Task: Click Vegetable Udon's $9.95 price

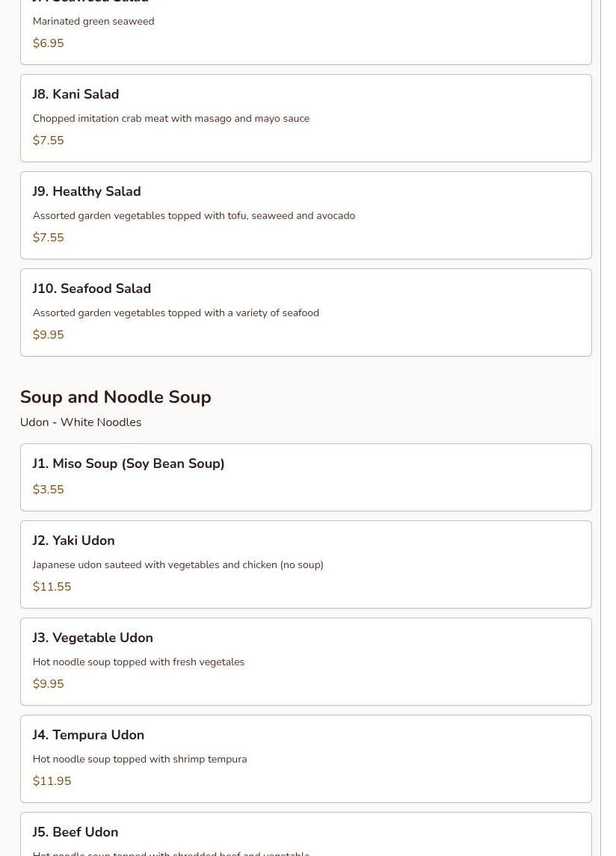Action: 48,684
